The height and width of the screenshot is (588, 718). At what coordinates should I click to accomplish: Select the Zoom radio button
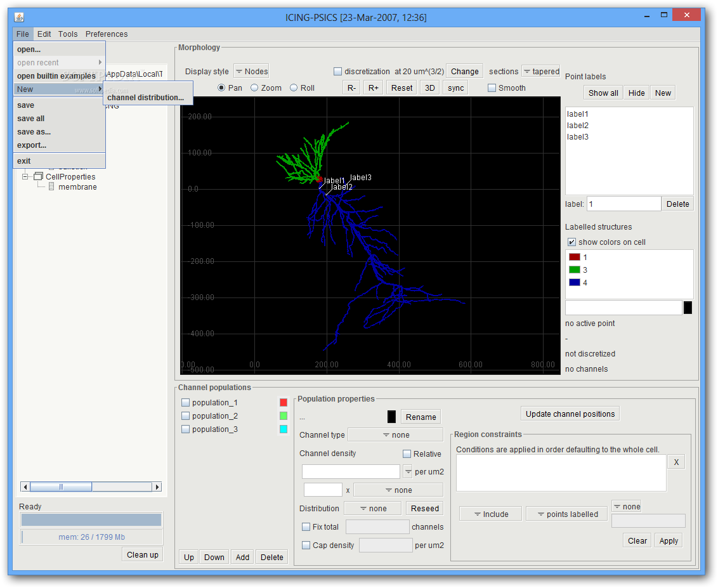pyautogui.click(x=254, y=88)
